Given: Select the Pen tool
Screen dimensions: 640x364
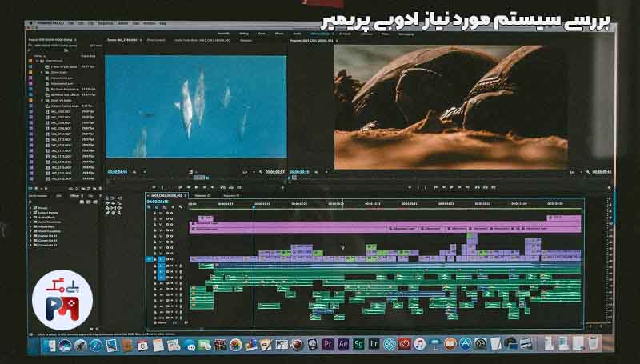Looking at the screenshot, I should (107, 213).
